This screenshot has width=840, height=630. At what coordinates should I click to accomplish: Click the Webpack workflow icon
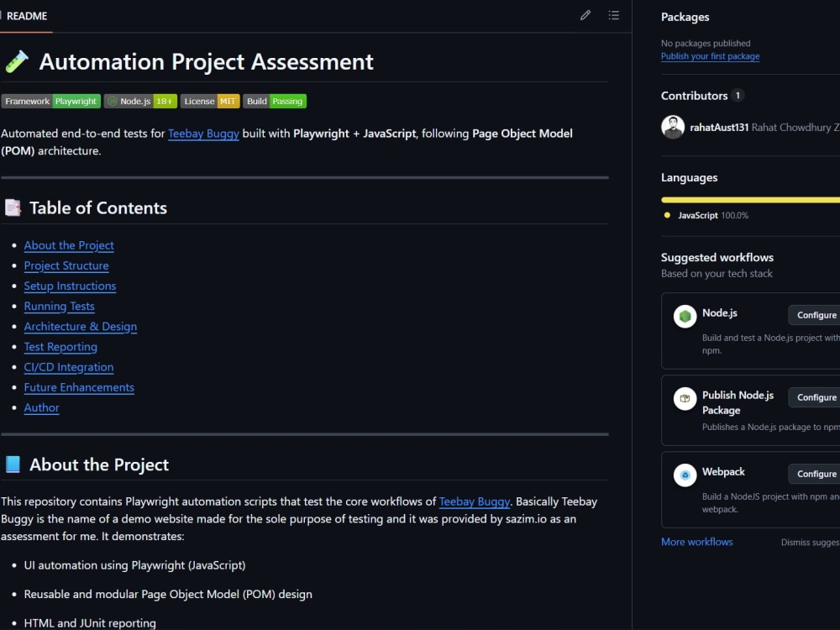click(685, 475)
